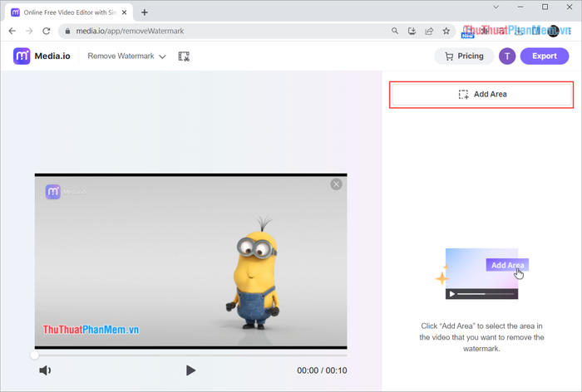Close the video with the X button
This screenshot has height=392, width=582.
pos(336,184)
